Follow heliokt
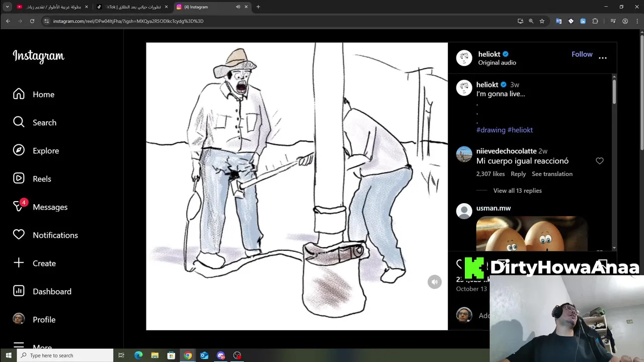 [582, 54]
